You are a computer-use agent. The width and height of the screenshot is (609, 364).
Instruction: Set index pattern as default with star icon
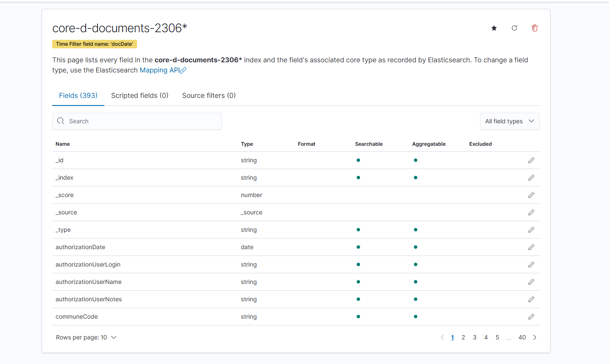(x=494, y=28)
